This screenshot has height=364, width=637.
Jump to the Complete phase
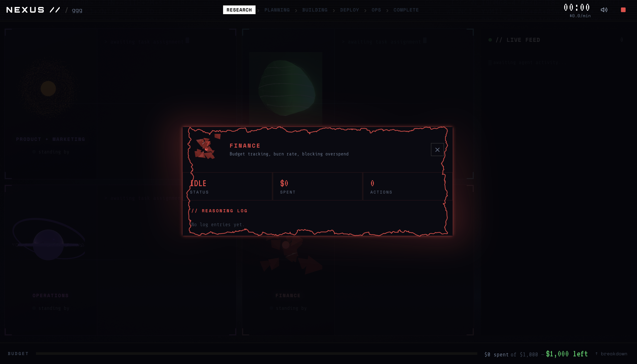click(x=406, y=10)
